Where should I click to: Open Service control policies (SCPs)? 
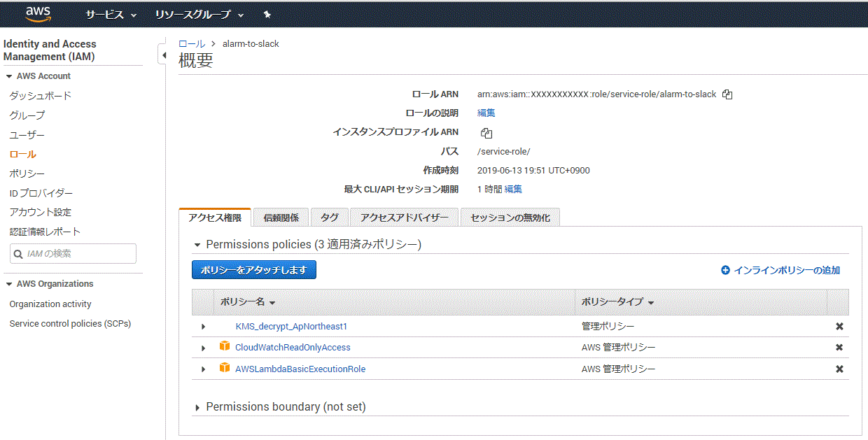[70, 324]
